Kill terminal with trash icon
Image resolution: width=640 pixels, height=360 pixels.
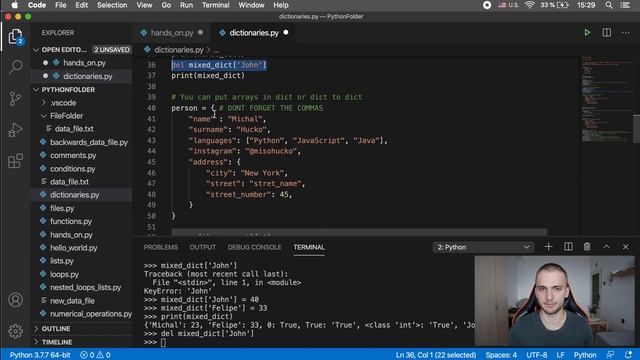pos(587,247)
